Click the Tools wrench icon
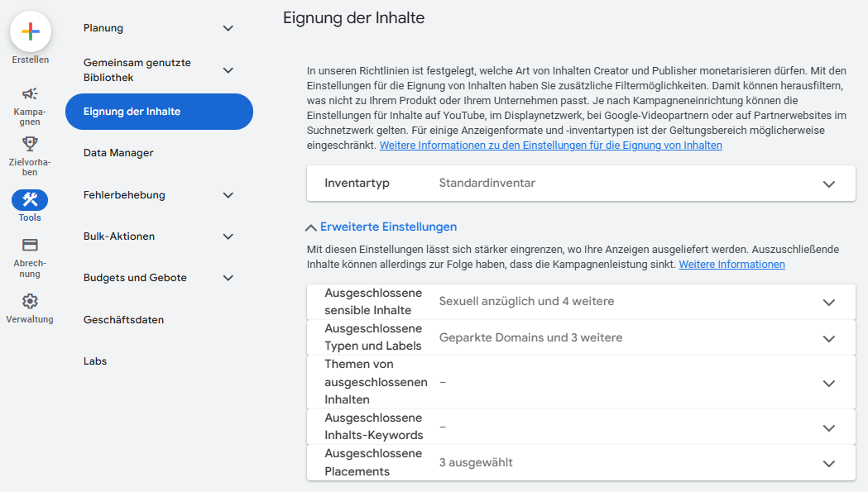 click(x=30, y=200)
